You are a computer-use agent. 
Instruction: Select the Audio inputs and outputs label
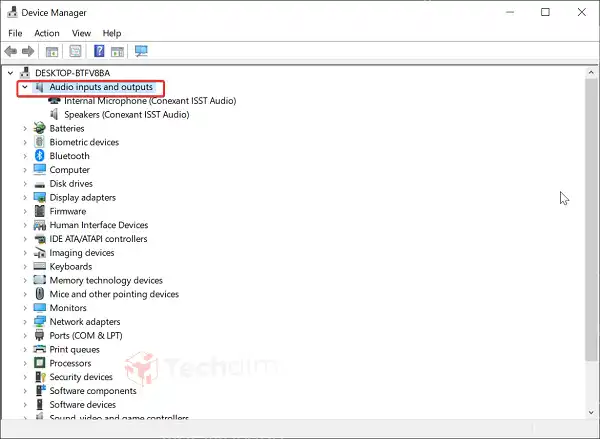[101, 87]
